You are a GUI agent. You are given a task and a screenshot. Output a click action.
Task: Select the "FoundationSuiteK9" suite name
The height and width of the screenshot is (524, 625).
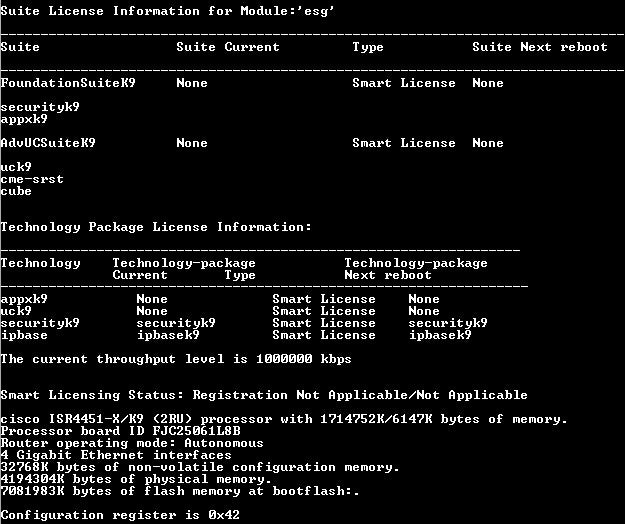[x=68, y=82]
